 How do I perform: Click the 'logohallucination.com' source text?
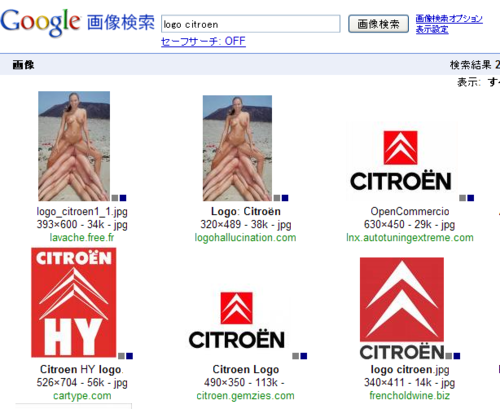pos(245,237)
